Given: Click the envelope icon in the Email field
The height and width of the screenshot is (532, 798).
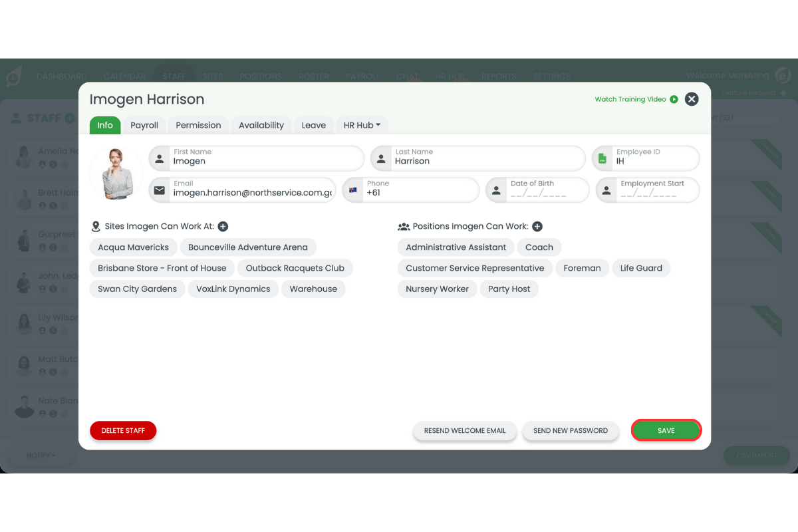Looking at the screenshot, I should (160, 190).
